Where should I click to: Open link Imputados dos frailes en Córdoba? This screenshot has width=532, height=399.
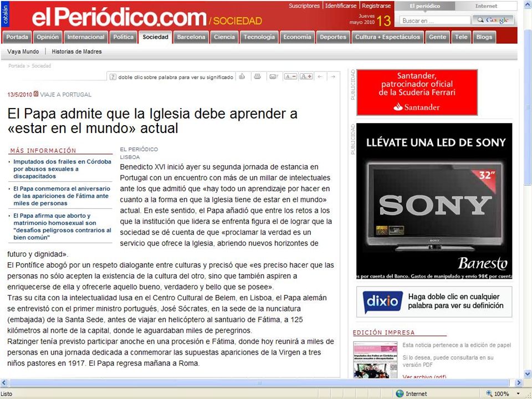point(62,169)
